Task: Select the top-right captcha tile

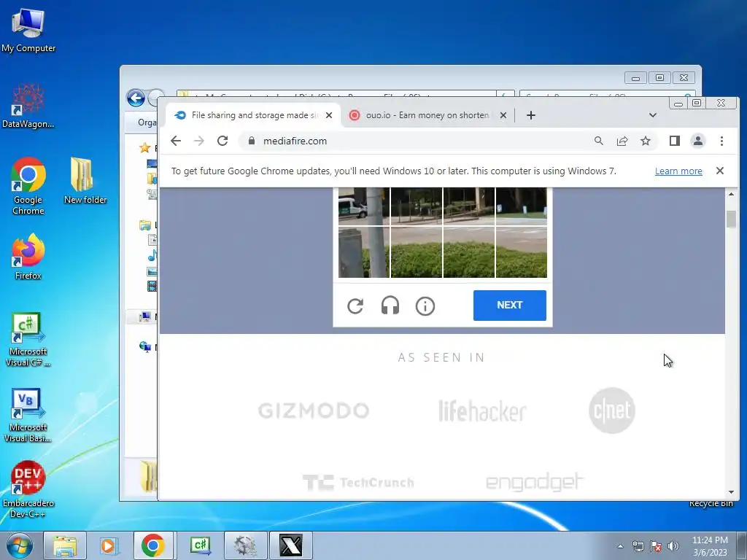Action: click(521, 206)
